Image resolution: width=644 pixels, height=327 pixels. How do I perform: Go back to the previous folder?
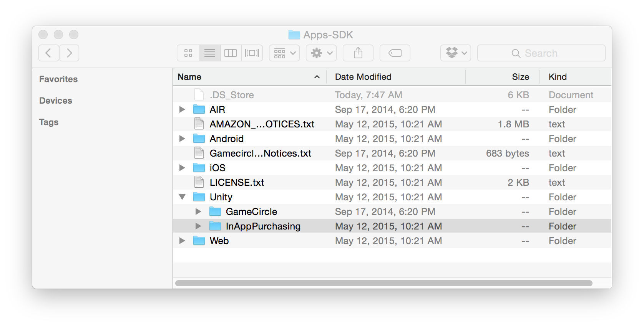point(49,53)
